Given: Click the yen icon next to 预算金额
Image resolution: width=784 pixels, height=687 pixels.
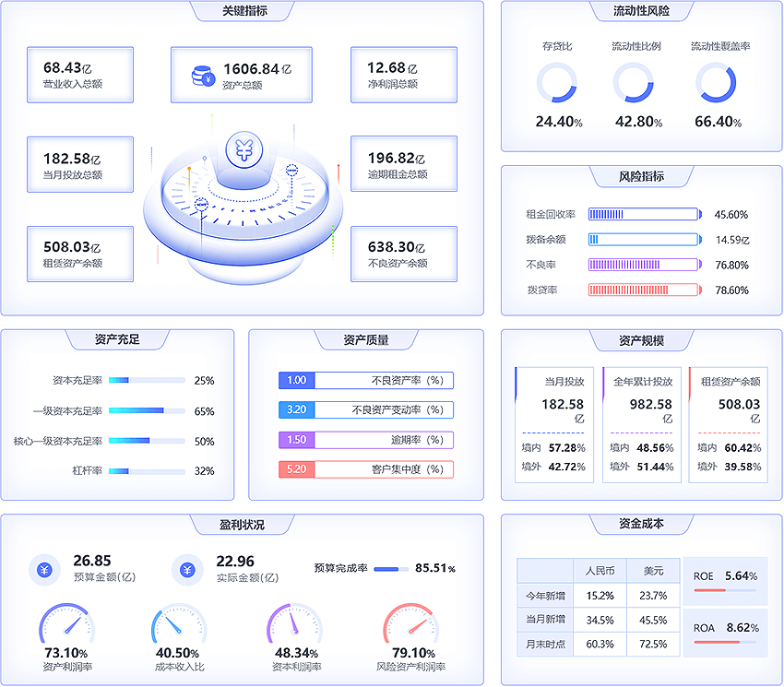Looking at the screenshot, I should (x=43, y=570).
